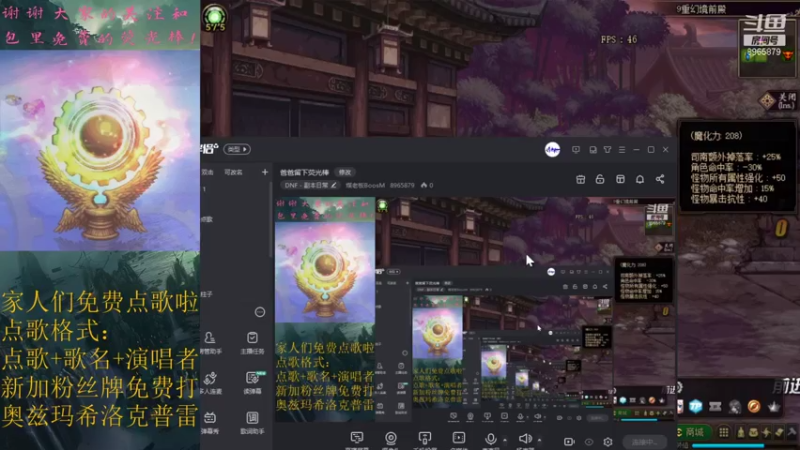Open the 多人连麦 tool

click(210, 383)
